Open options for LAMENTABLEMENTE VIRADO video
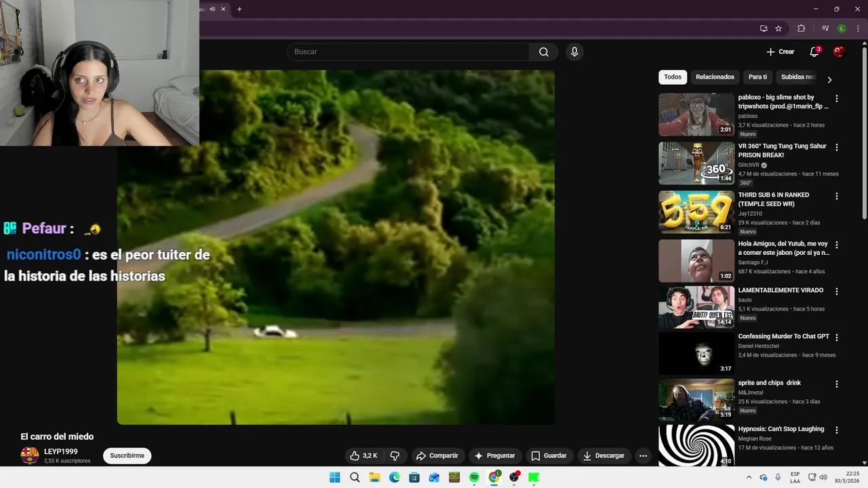This screenshot has height=488, width=868. pyautogui.click(x=837, y=291)
